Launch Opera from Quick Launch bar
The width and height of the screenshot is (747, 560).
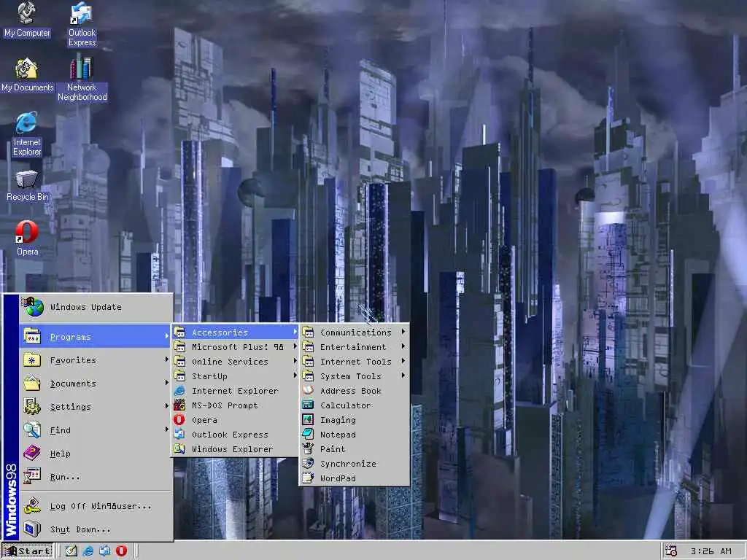tap(122, 551)
